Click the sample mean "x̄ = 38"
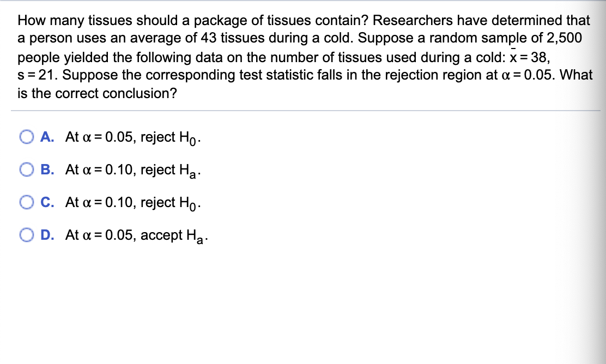The width and height of the screenshot is (606, 364). [529, 57]
